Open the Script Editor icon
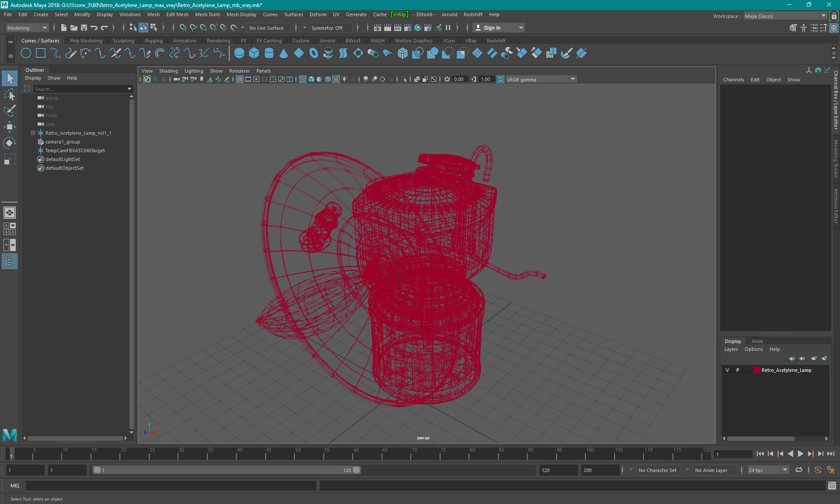Viewport: 840px width, 504px height. (832, 486)
